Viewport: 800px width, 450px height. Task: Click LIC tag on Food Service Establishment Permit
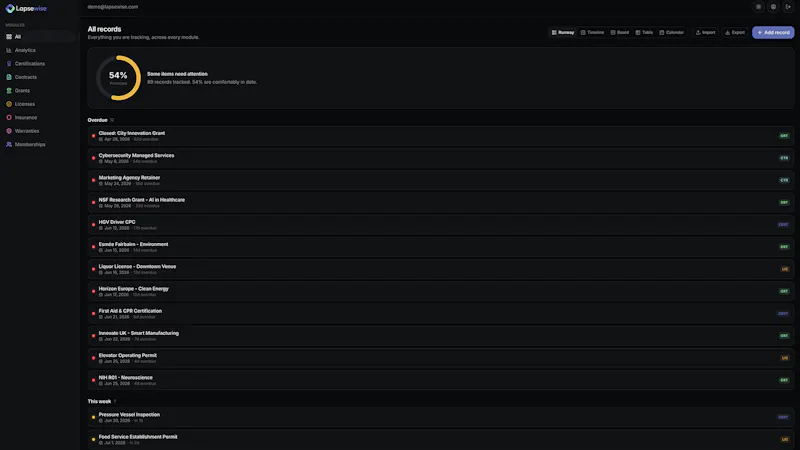(785, 439)
